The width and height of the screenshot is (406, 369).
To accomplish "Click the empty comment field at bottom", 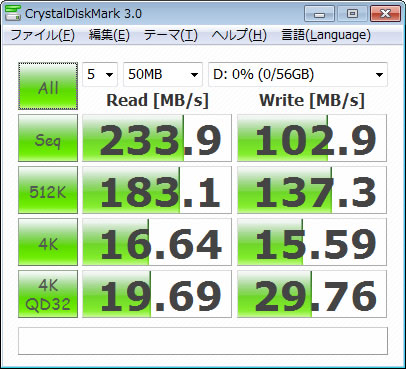I will click(x=203, y=341).
